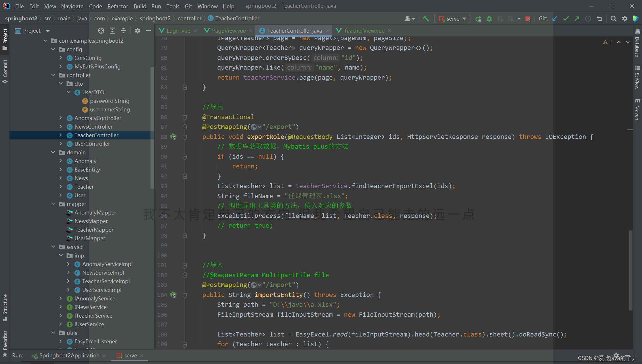Push commits with the Git arrow icon
This screenshot has height=364, width=642.
[x=577, y=18]
